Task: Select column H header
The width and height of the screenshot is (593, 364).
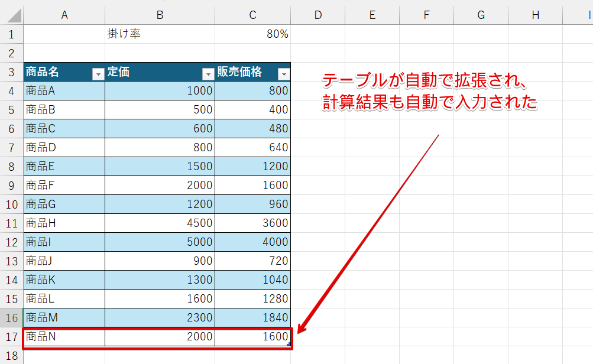Action: [536, 15]
